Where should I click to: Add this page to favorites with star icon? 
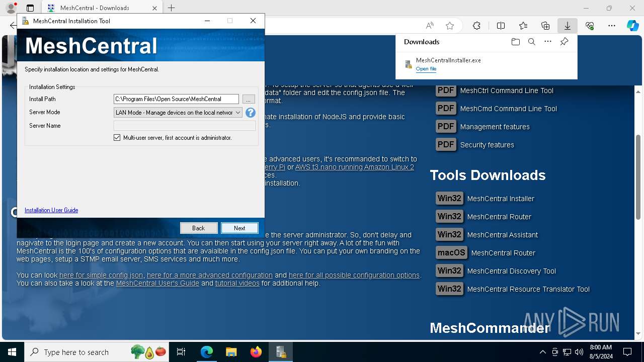(450, 26)
